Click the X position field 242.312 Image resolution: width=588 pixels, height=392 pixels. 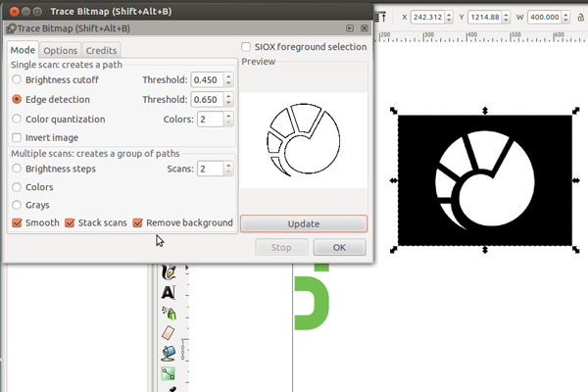(x=428, y=18)
